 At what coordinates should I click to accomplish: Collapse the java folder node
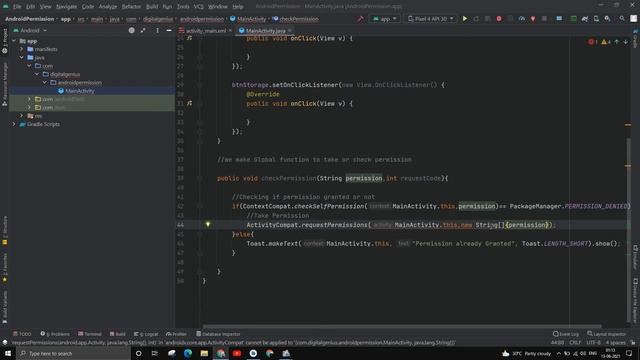22,58
